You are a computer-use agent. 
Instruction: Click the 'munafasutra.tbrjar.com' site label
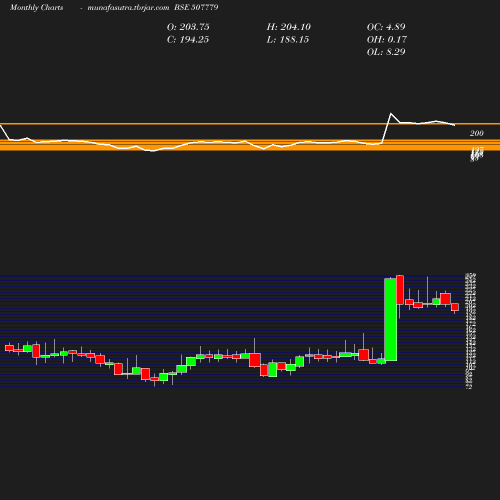[x=128, y=7]
